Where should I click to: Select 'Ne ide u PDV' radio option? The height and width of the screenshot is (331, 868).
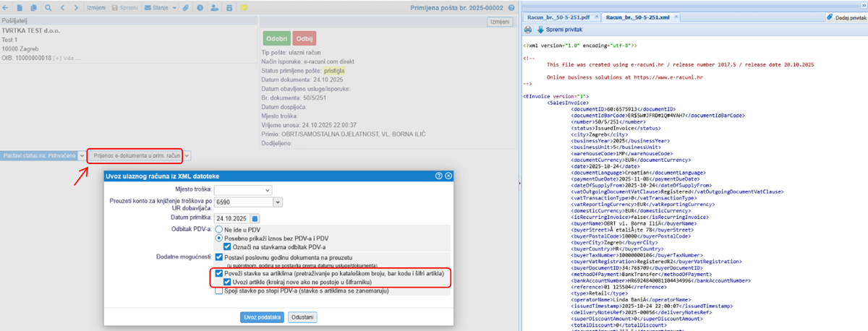tap(219, 228)
